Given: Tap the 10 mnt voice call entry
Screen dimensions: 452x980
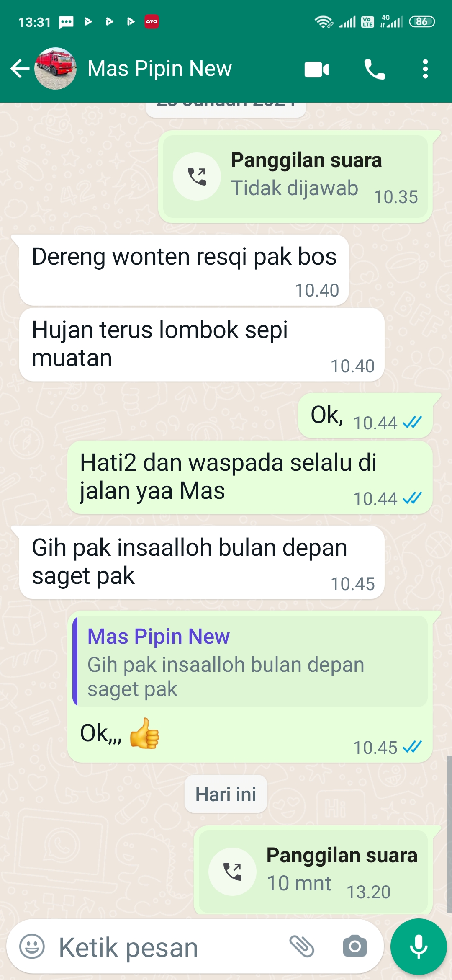Looking at the screenshot, I should coord(313,870).
